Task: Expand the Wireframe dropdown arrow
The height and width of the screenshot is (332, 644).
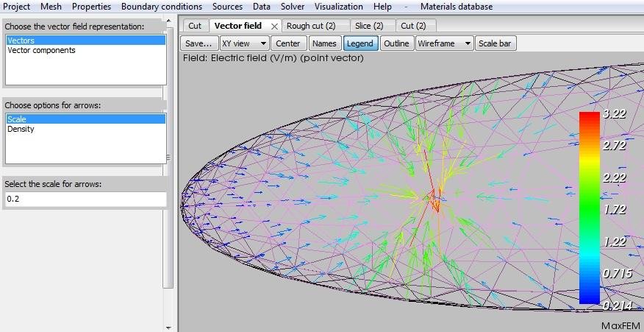Action: 468,43
